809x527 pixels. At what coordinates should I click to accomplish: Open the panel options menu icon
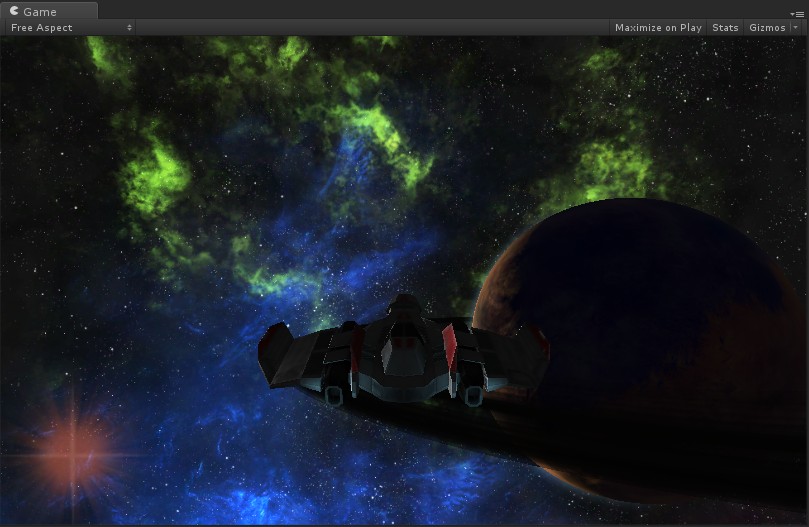797,14
